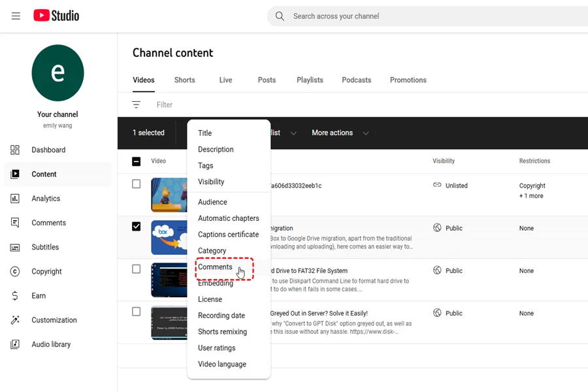
Task: Check the Unlisted video's checkbox
Action: point(136,184)
